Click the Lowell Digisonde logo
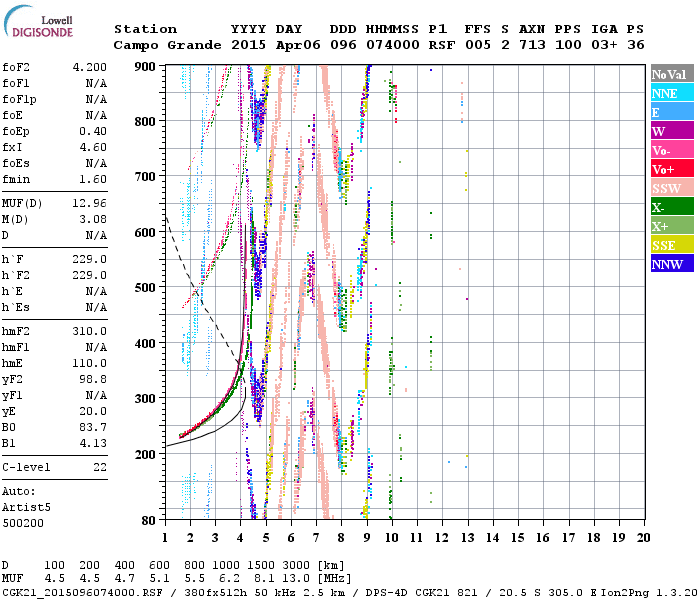 [x=39, y=22]
